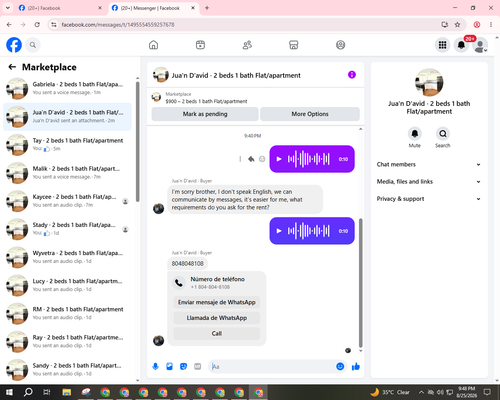
Task: Open account profile avatar menu
Action: (x=480, y=45)
